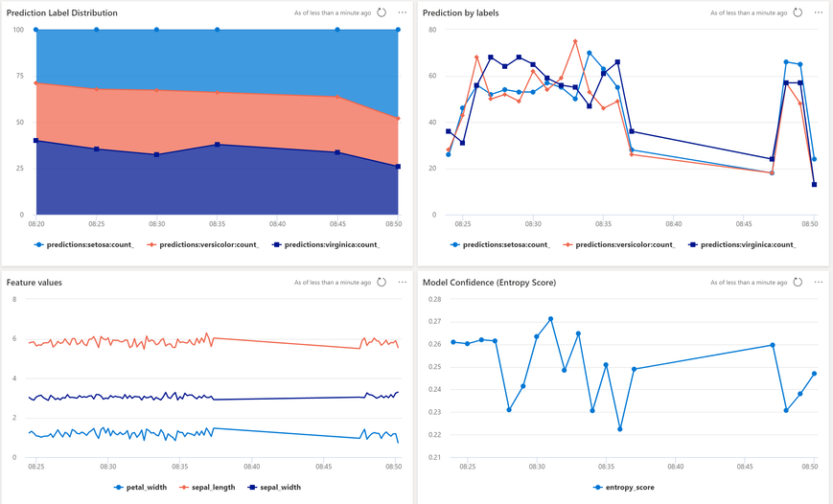Screen dimensions: 833x504
Task: Click the entropy peak data point near 0.27
Action: click(x=551, y=319)
